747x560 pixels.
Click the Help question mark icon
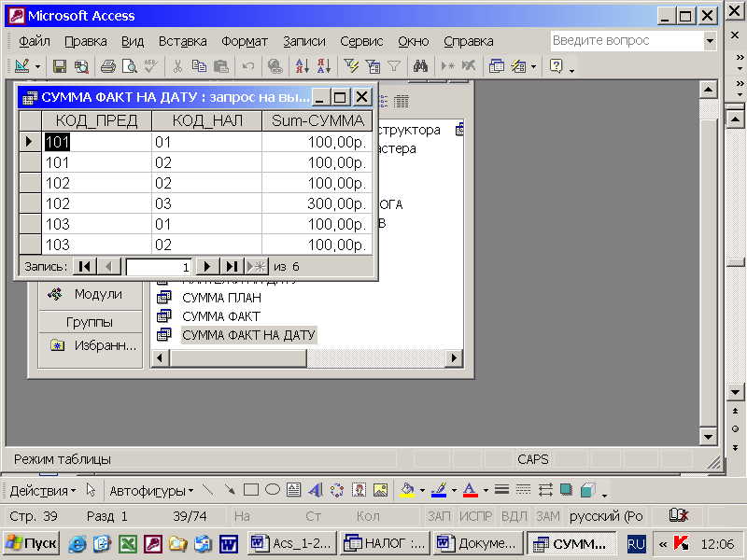tap(556, 66)
